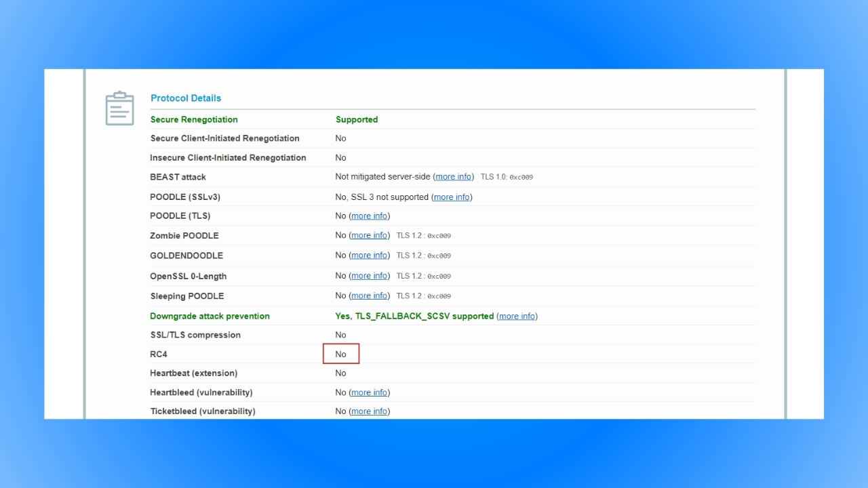Click the TLS 1.2 : 0xc009 note beside GOLDENDOODLE

424,256
